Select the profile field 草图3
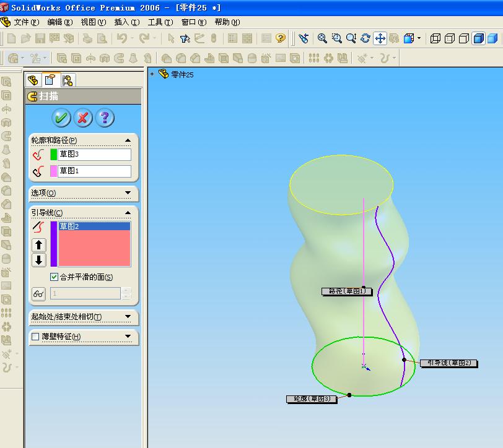503x448 pixels. 94,154
